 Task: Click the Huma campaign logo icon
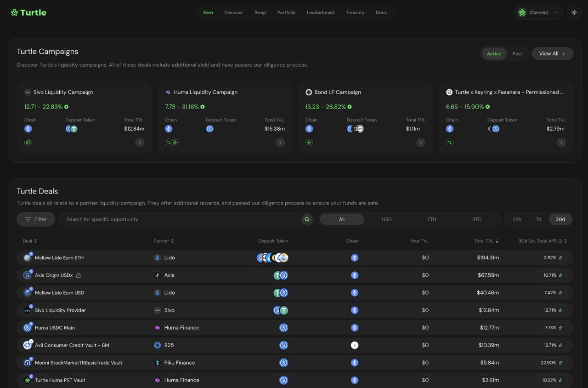pos(168,92)
